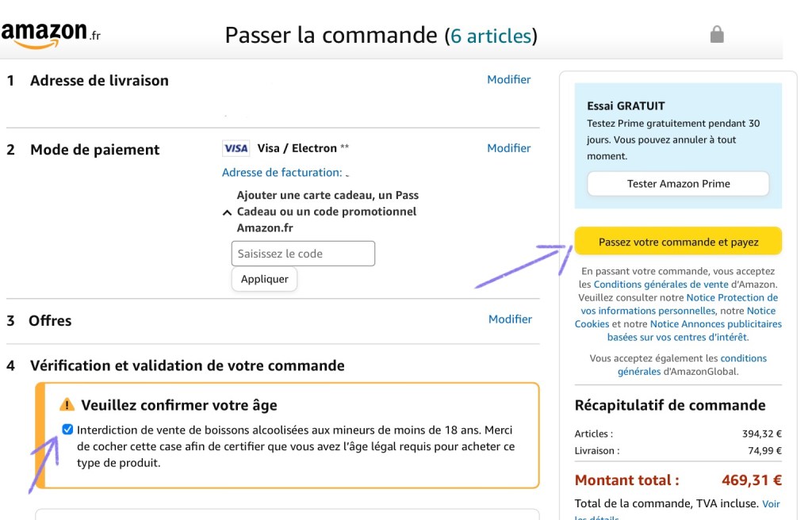Type in the 'Saisissez le code' field
The image size is (812, 520).
303,254
